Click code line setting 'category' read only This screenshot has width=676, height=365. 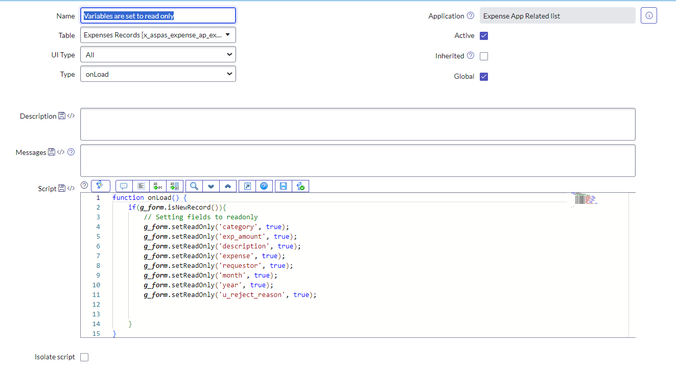tap(216, 227)
